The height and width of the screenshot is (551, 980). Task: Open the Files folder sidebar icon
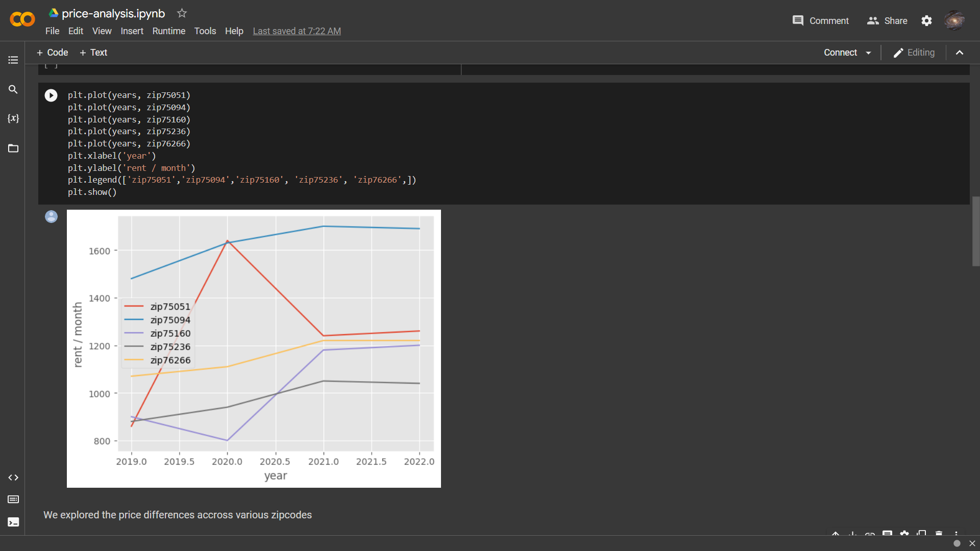click(13, 148)
